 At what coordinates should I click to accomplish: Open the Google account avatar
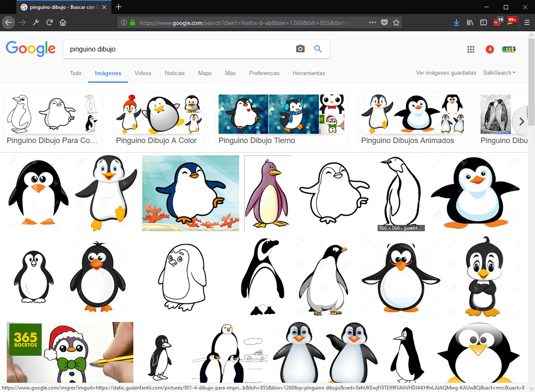(508, 49)
